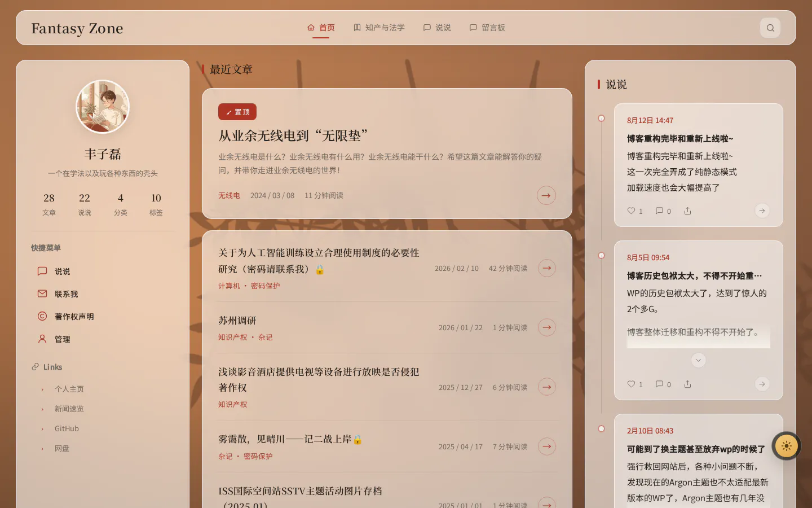Image resolution: width=812 pixels, height=508 pixels.
Task: Open detail arrow of 8月12日 post
Action: [762, 211]
